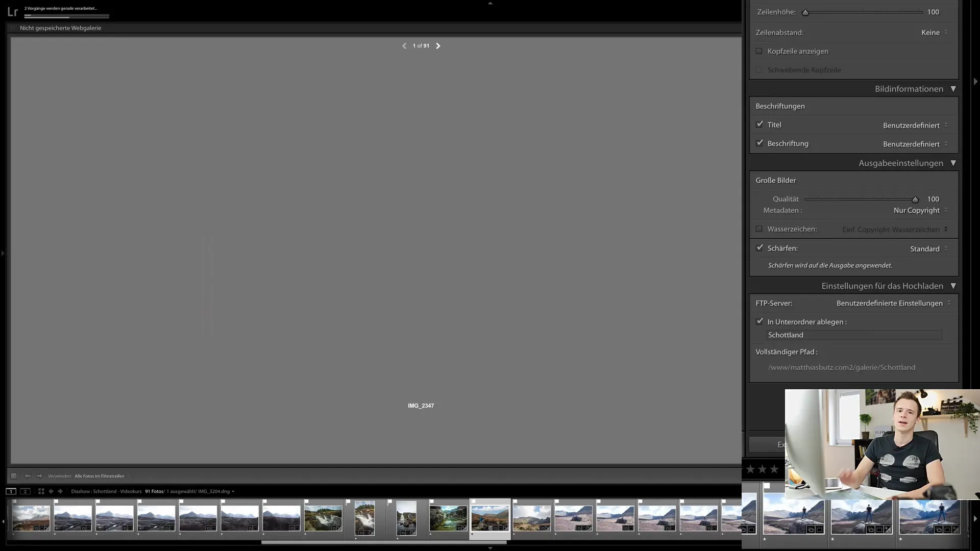The width and height of the screenshot is (980, 551).
Task: Open Verwenden Alle Fotos im Filmstreifen dropdown
Action: pyautogui.click(x=102, y=476)
